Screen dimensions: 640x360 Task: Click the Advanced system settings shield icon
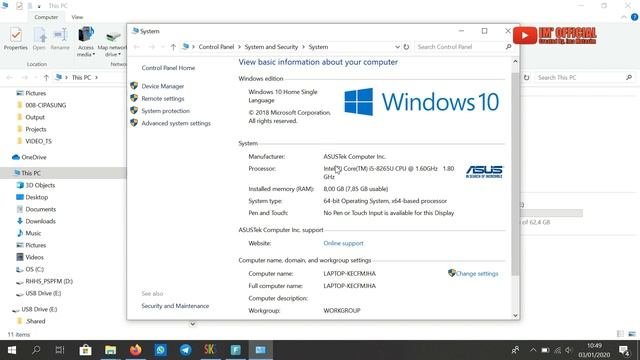[134, 122]
